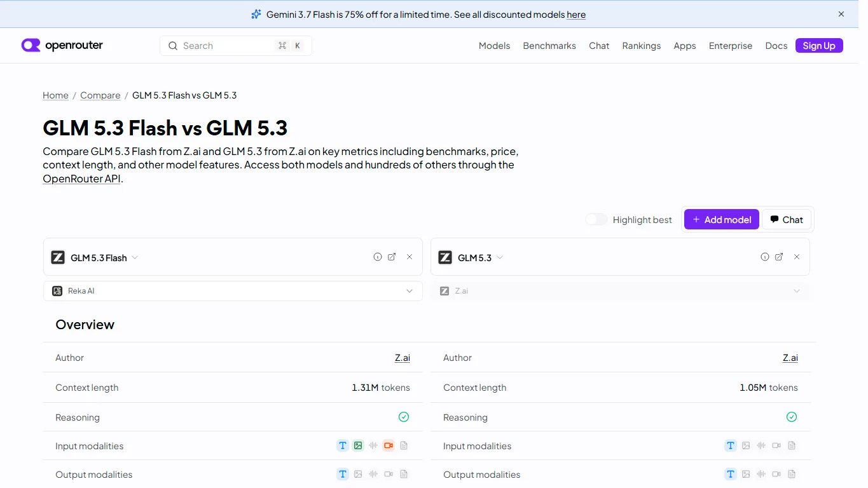Enable the Highlight best toggle
Viewport: 868px width, 488px height.
[x=596, y=219]
